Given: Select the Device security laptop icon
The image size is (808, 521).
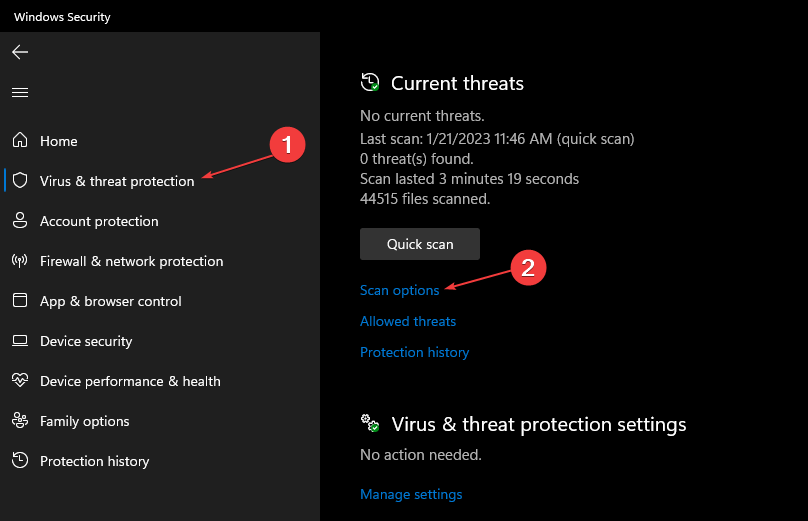Looking at the screenshot, I should pos(20,341).
